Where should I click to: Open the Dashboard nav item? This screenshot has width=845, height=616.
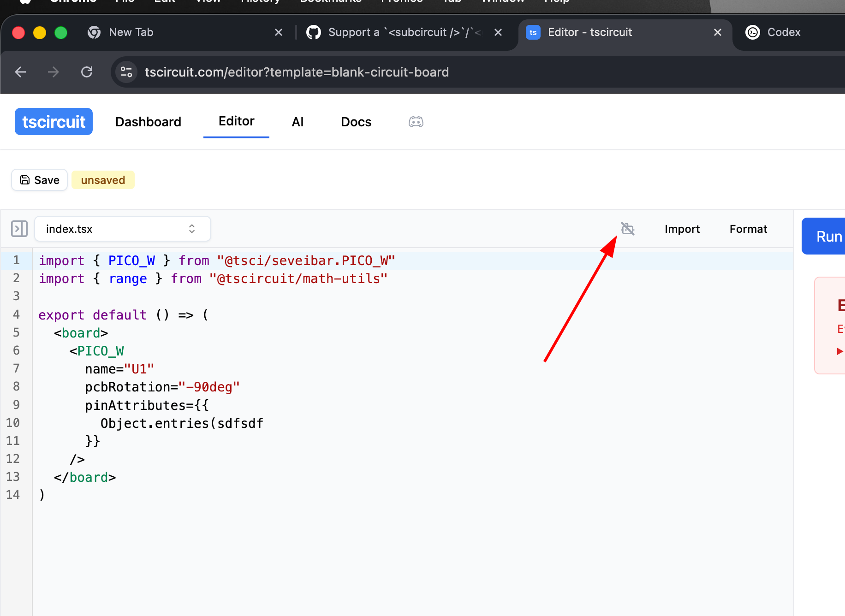[x=148, y=122]
